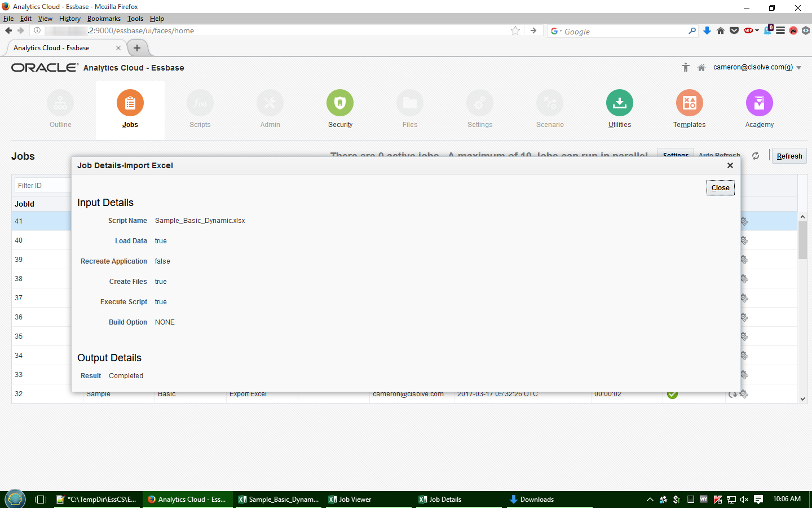
Task: Show site information icon in address bar
Action: pyautogui.click(x=37, y=30)
